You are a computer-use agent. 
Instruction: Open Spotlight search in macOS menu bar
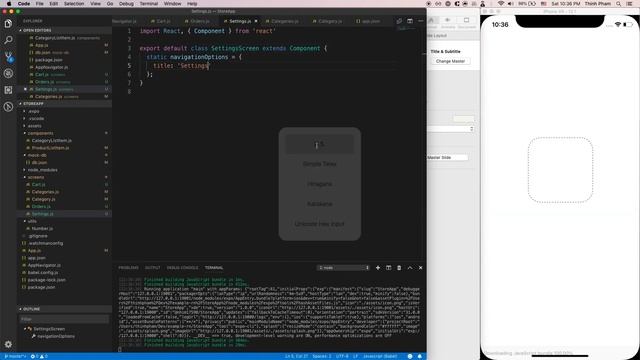coord(619,3)
